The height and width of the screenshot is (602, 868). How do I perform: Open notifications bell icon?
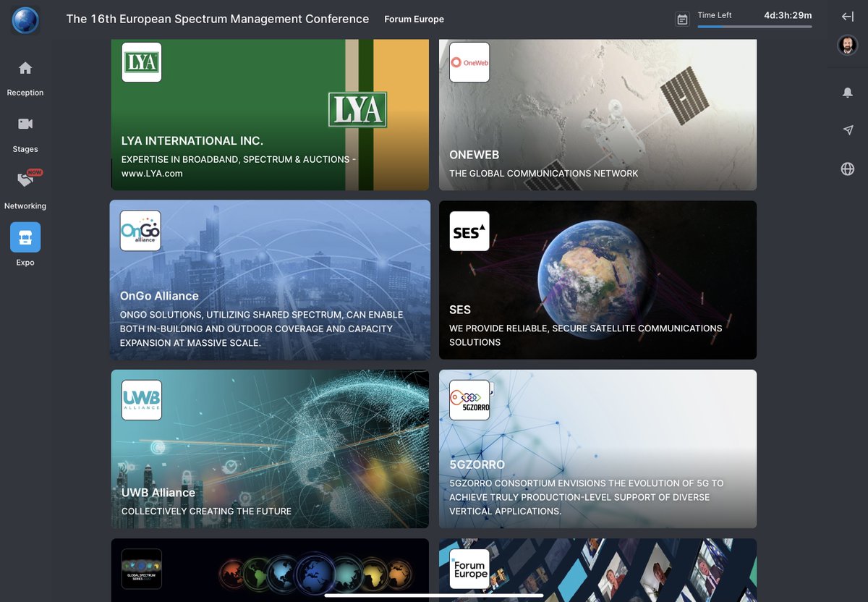point(848,93)
